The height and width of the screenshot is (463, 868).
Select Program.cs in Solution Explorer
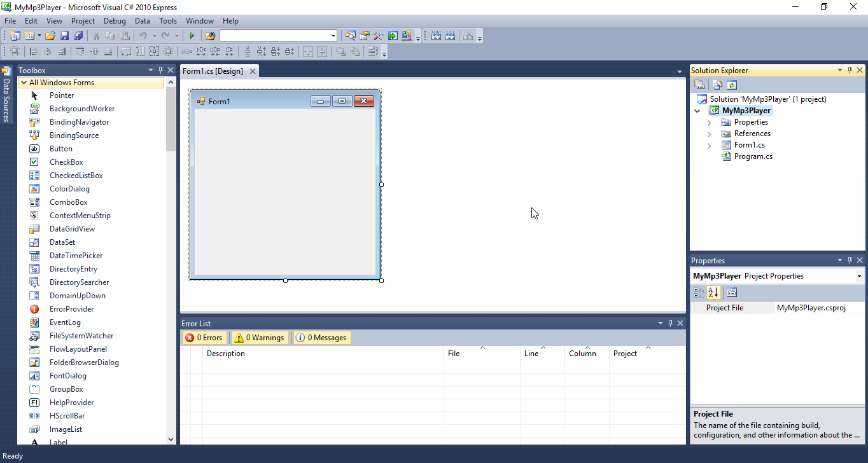click(x=753, y=156)
